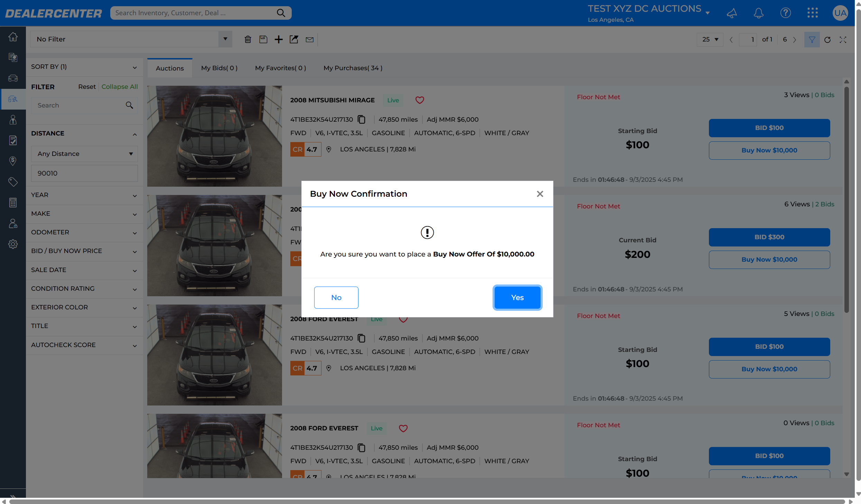Expand the BID / BUY NOW PRICE filter

(x=84, y=251)
